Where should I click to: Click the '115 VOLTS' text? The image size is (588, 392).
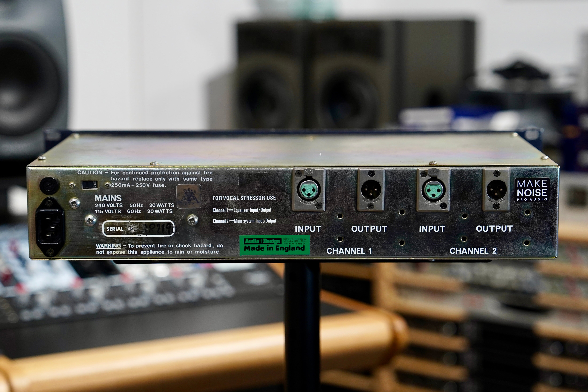click(108, 211)
